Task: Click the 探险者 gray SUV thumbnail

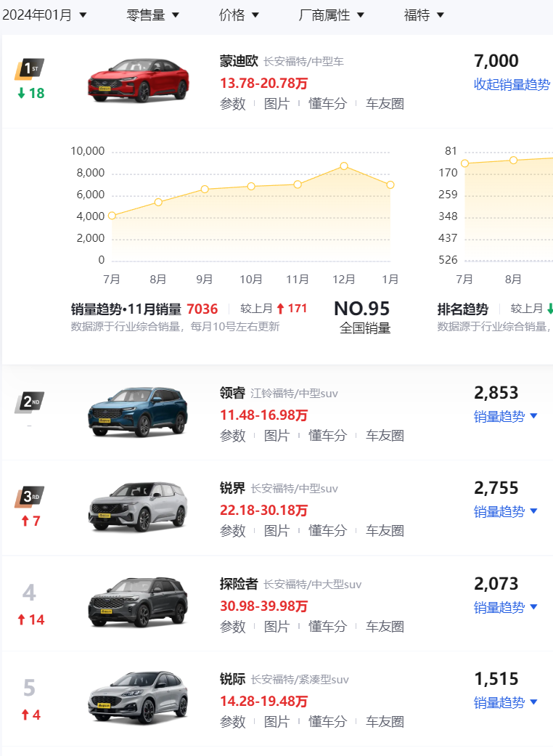Action: pyautogui.click(x=138, y=602)
